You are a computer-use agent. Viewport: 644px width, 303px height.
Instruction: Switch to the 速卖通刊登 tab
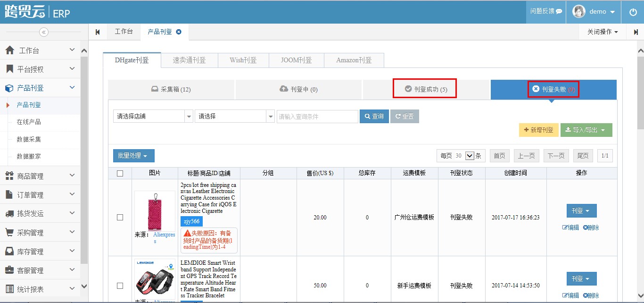click(190, 60)
